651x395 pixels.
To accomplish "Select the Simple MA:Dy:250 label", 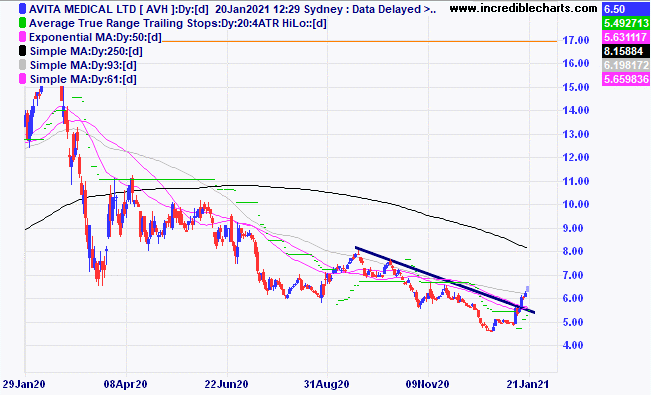I will (x=86, y=52).
